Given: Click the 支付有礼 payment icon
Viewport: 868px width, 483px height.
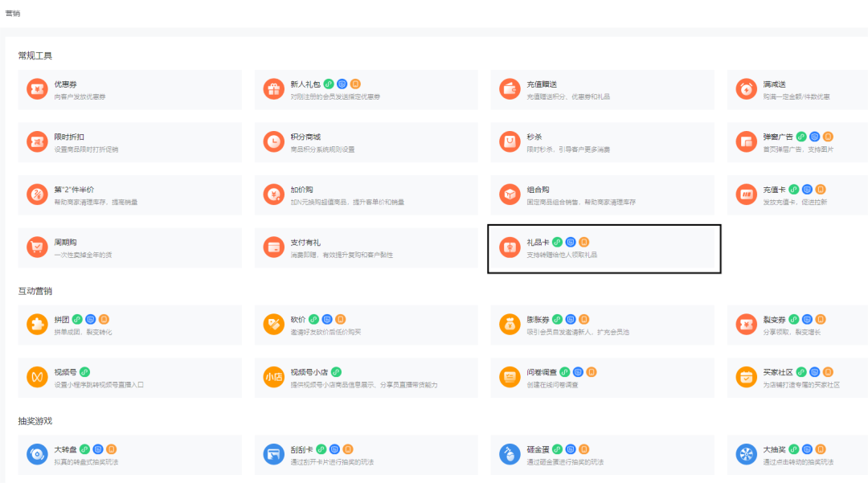Looking at the screenshot, I should click(x=273, y=248).
